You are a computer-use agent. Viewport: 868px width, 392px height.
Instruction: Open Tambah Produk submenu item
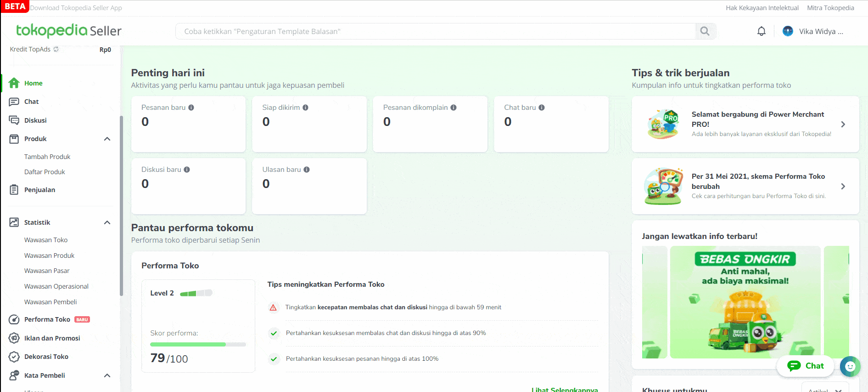(x=47, y=157)
